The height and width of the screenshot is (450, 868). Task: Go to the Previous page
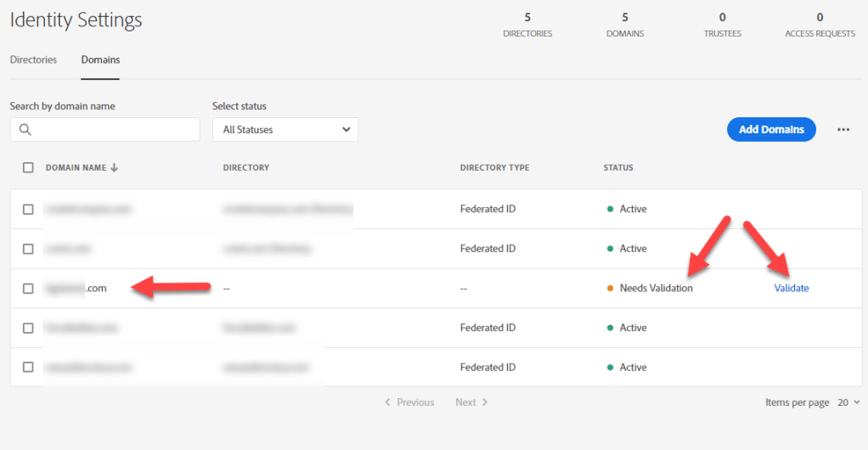409,402
